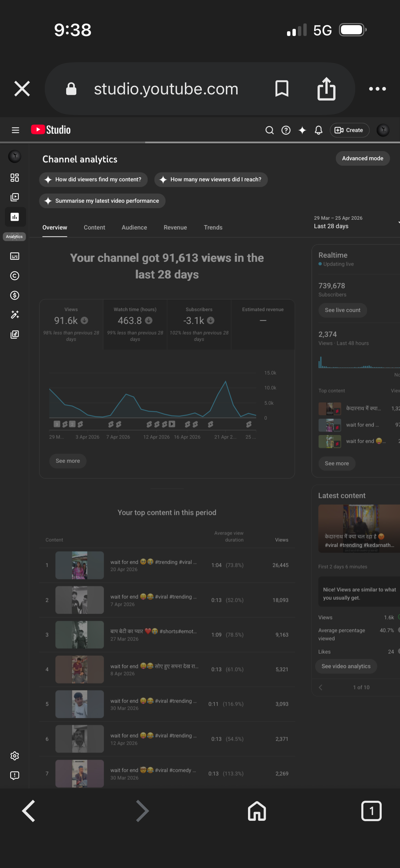Open the Copyright icon in sidebar
The width and height of the screenshot is (400, 868).
tap(15, 276)
